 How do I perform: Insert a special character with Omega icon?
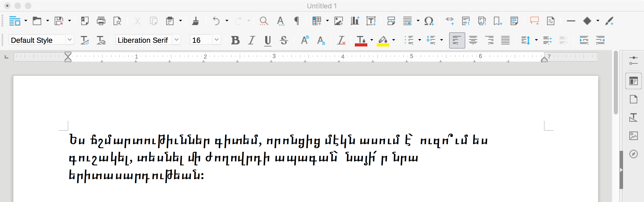coord(429,21)
